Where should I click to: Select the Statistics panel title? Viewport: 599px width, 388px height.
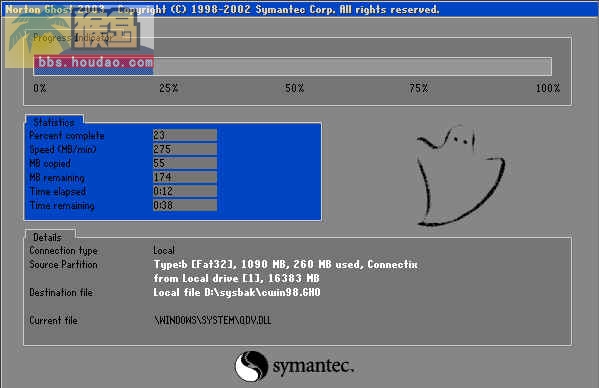pos(53,122)
